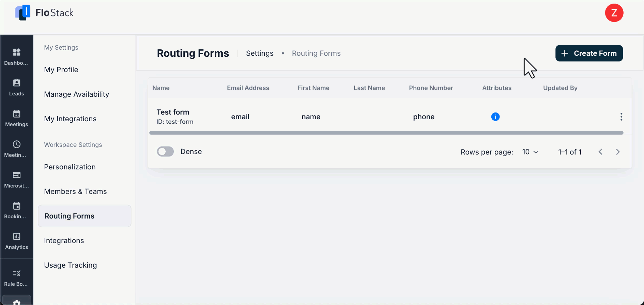Enable the Dense table view

[x=165, y=151]
